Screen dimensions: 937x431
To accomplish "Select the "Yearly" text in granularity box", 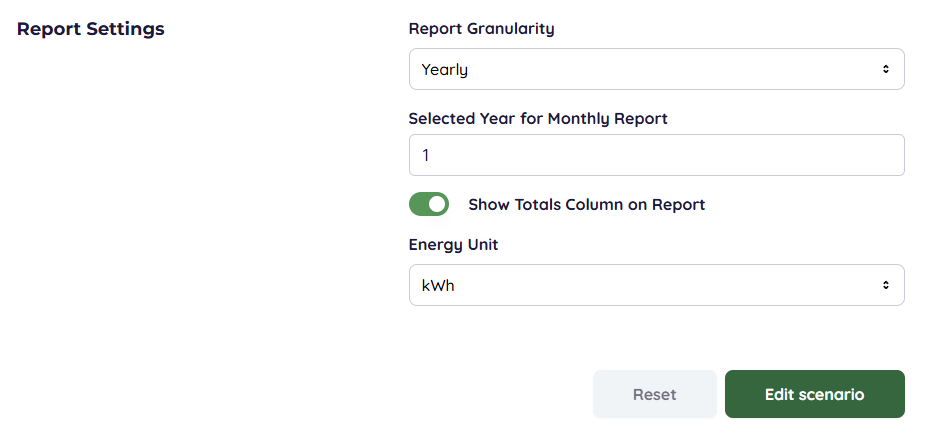I will (x=445, y=70).
